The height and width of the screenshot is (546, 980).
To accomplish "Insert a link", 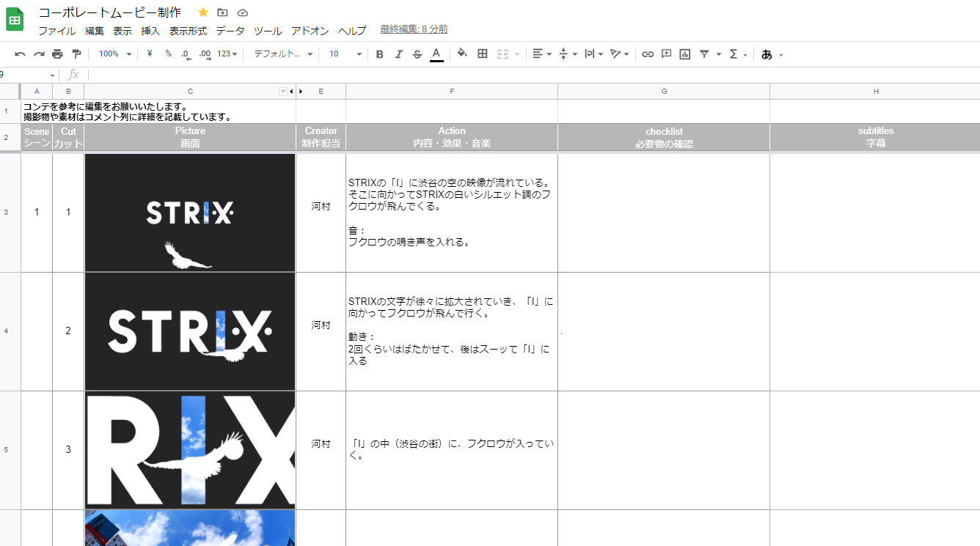I will (648, 54).
